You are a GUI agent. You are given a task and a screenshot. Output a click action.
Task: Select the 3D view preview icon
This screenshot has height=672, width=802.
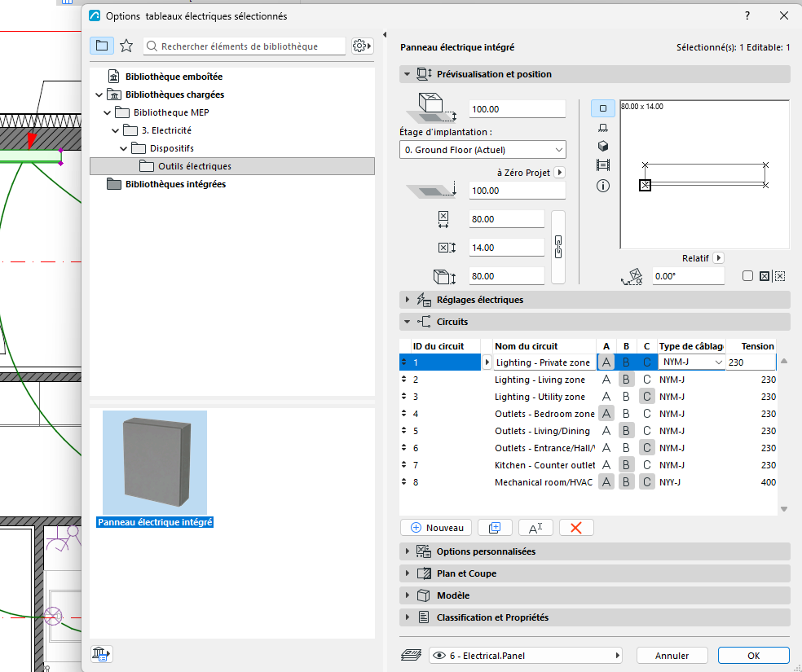coord(603,146)
